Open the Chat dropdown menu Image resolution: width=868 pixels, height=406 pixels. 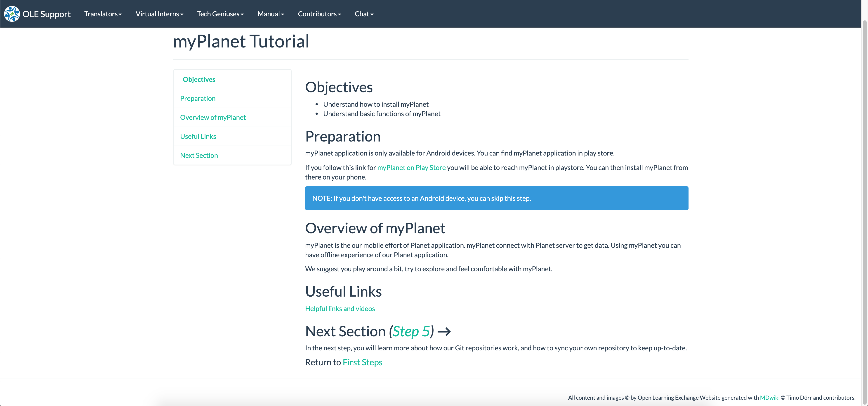(x=364, y=14)
